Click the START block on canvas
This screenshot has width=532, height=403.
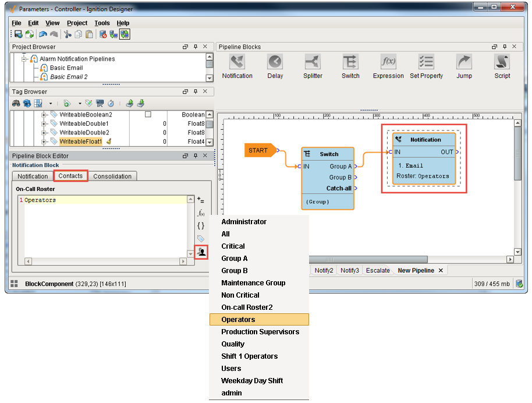click(x=260, y=150)
